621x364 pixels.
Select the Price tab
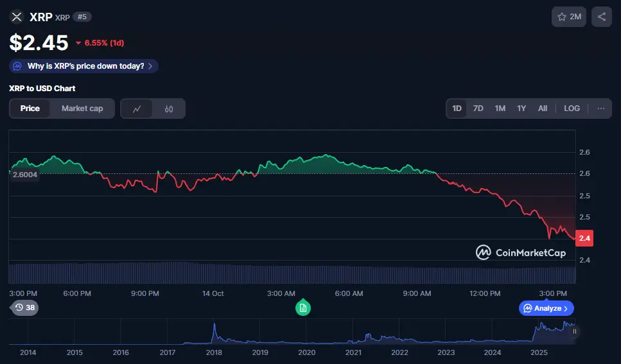pyautogui.click(x=30, y=108)
